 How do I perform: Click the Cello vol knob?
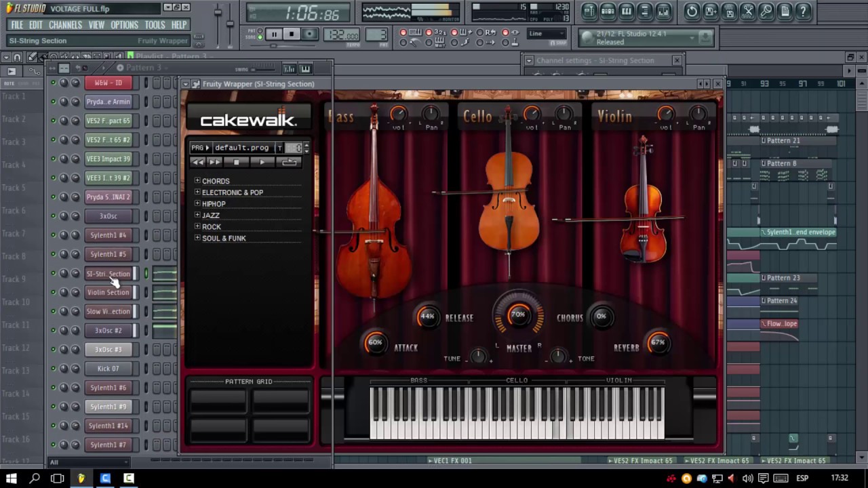[532, 114]
